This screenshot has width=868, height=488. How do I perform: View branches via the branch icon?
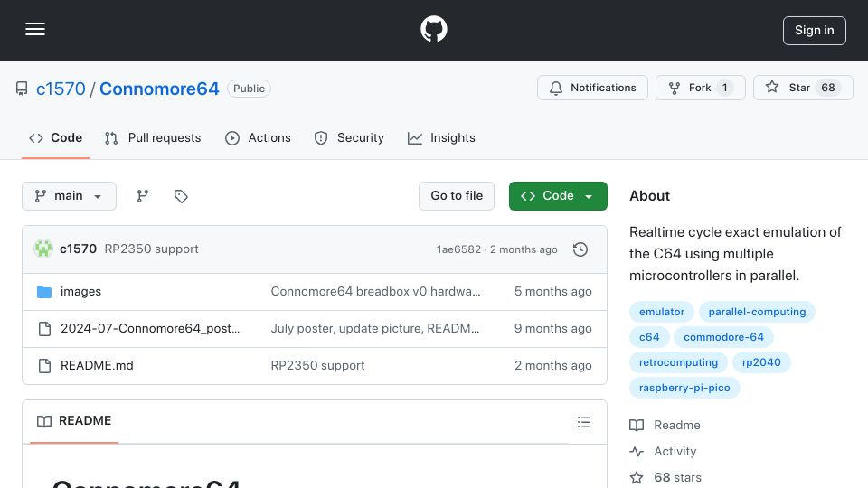pos(143,196)
